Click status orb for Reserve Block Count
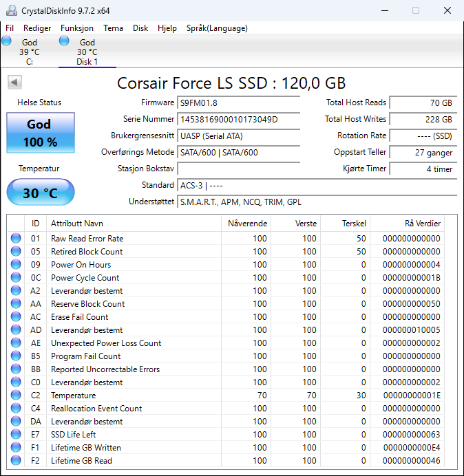 pyautogui.click(x=16, y=303)
